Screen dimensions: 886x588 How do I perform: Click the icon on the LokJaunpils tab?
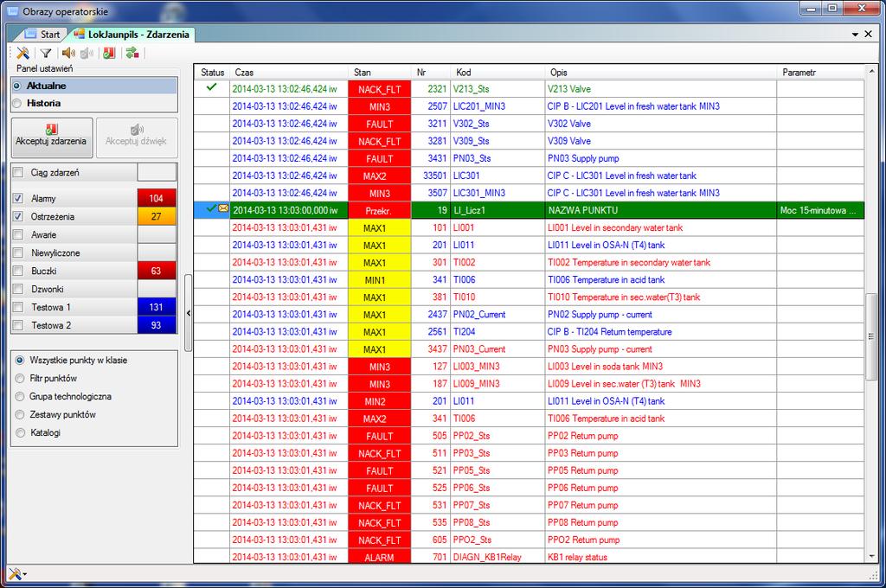point(79,35)
